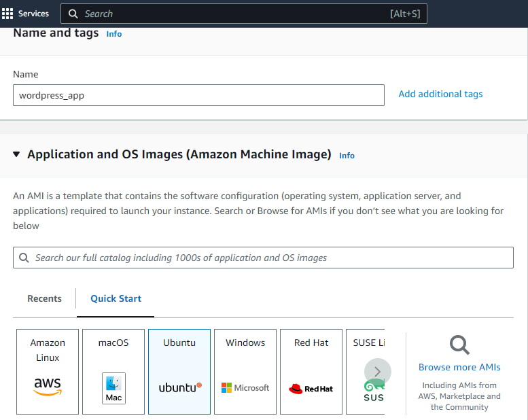Choose the SUSE Linux AMI tile
The width and height of the screenshot is (528, 420).
pyautogui.click(x=366, y=372)
